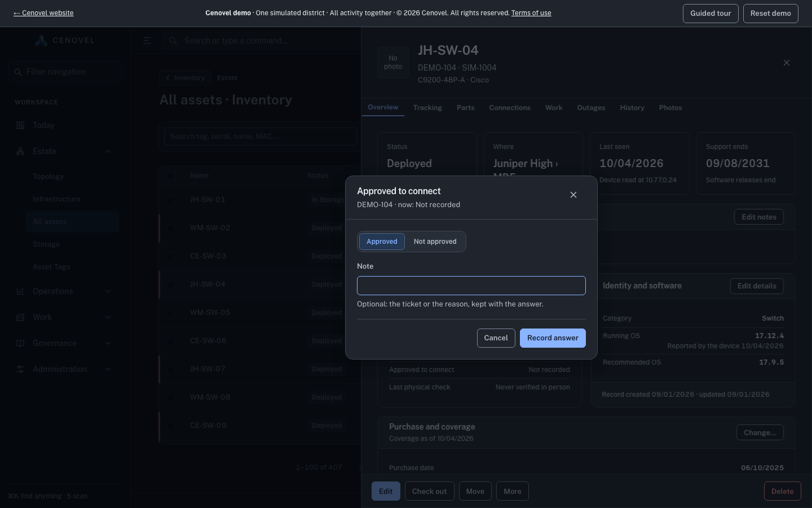Expand the Governance section chevron

coord(108,343)
